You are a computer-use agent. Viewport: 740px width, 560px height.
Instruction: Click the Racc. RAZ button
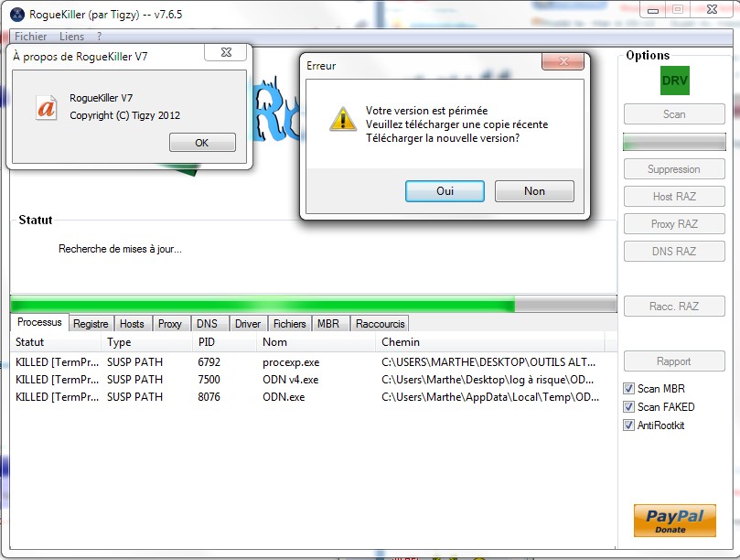(674, 306)
